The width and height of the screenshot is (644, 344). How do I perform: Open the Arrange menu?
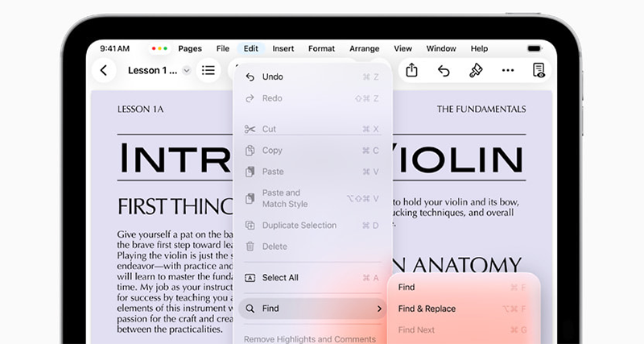point(365,48)
